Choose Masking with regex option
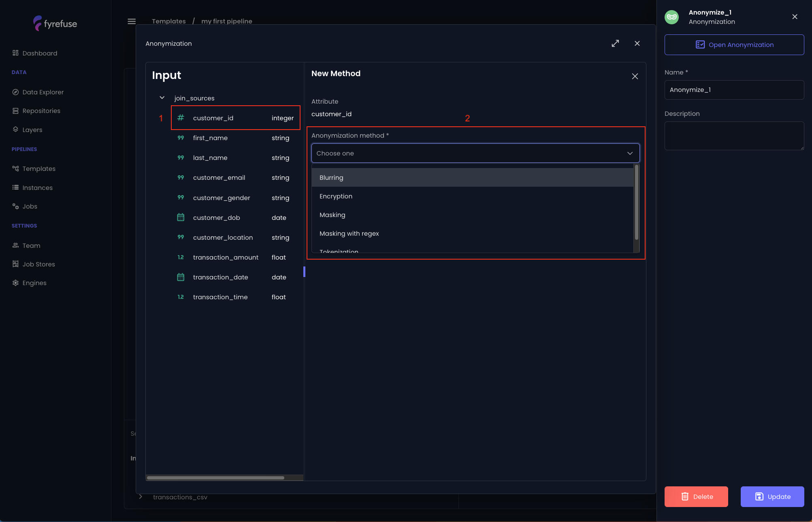Image resolution: width=812 pixels, height=522 pixels. pos(472,233)
